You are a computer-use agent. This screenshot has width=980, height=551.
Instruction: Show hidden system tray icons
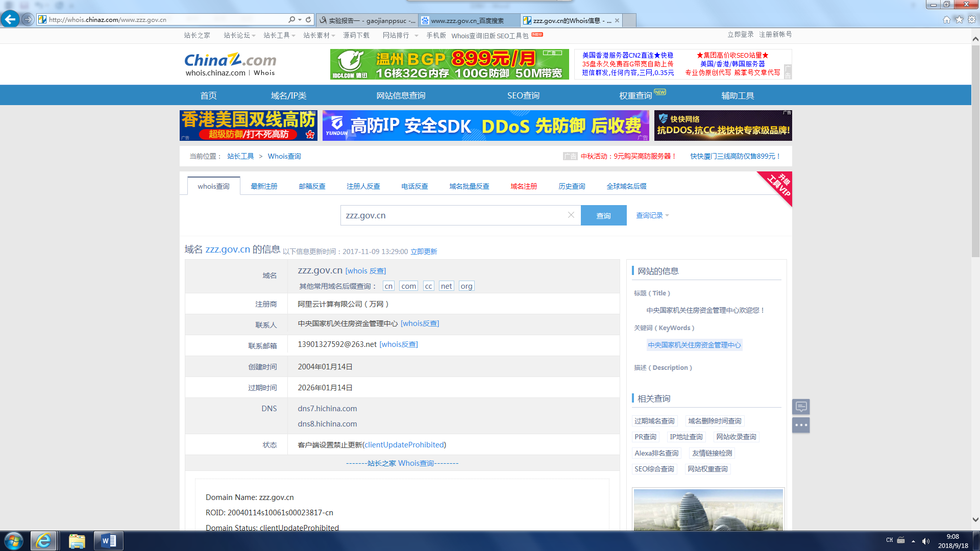(913, 541)
